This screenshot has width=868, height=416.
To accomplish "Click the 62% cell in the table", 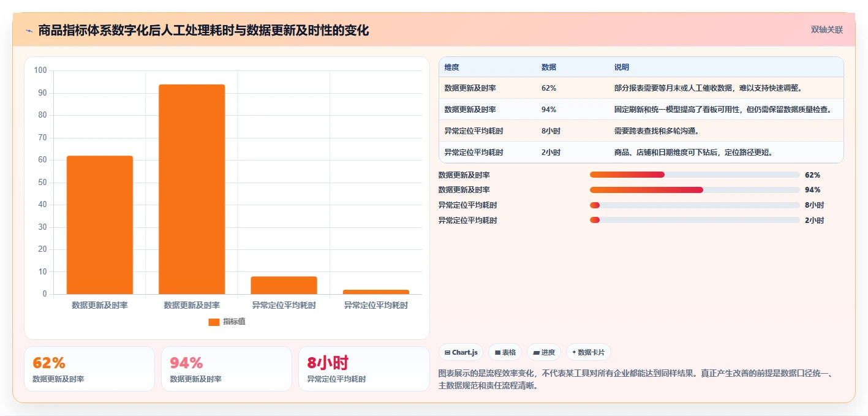I will pos(549,88).
